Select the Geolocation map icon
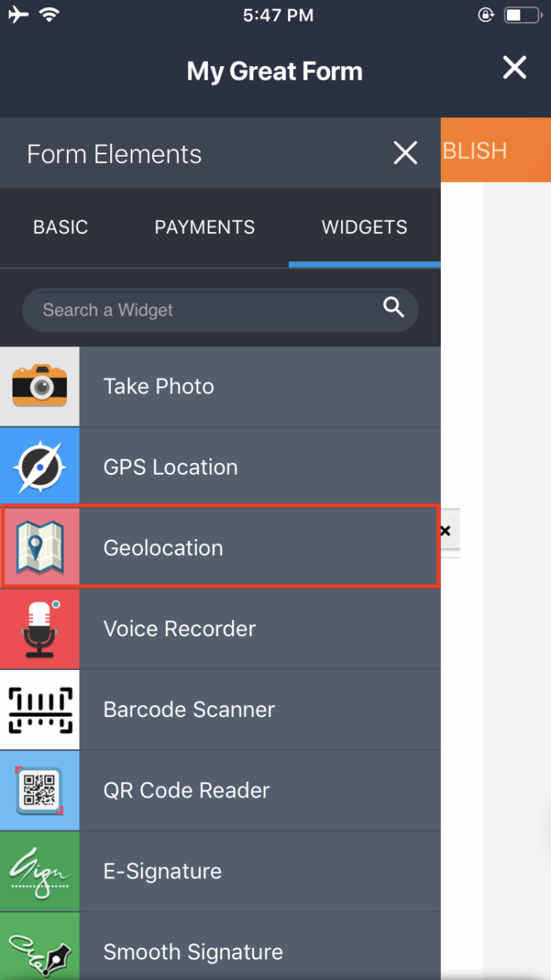Screen dimensions: 551x980 point(39,546)
